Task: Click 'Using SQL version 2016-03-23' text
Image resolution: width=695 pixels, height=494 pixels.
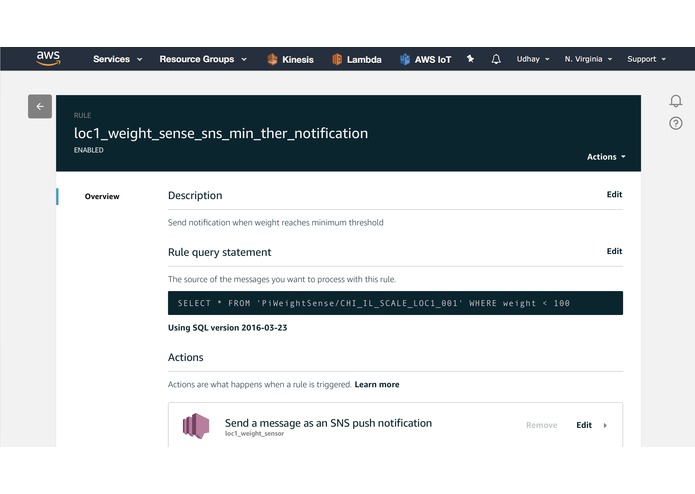Action: tap(227, 328)
